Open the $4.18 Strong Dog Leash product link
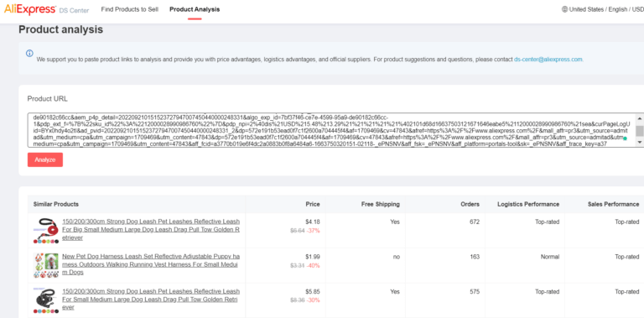Screen dimensions: 644x318 click(x=151, y=230)
